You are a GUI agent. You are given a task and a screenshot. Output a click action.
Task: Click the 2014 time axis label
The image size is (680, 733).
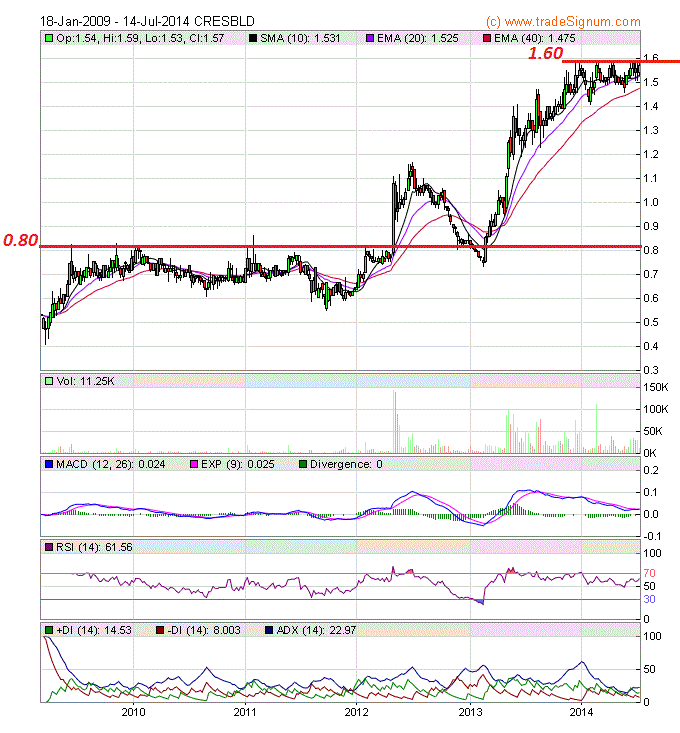(581, 712)
